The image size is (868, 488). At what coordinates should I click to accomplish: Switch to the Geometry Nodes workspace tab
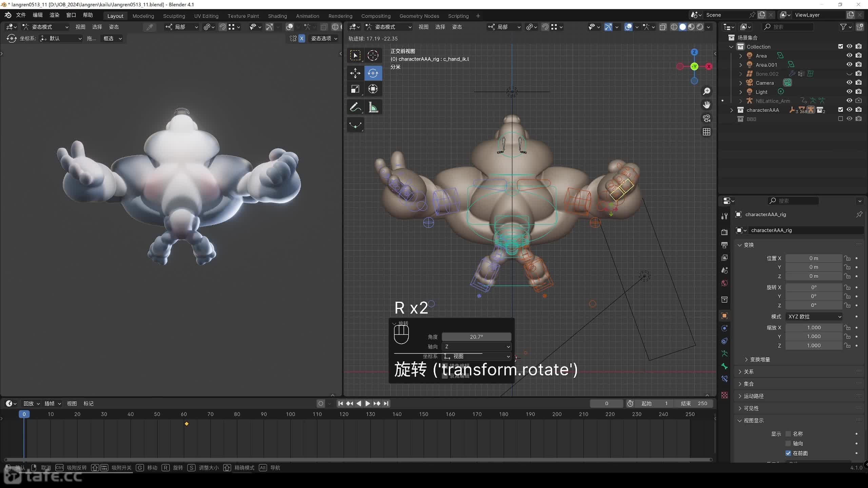[x=419, y=16]
